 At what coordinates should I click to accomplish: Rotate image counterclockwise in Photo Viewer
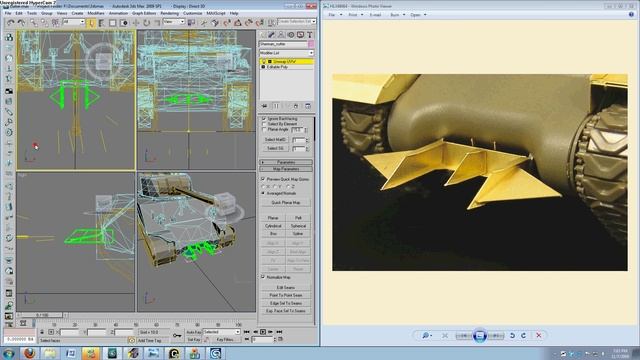pyautogui.click(x=512, y=336)
